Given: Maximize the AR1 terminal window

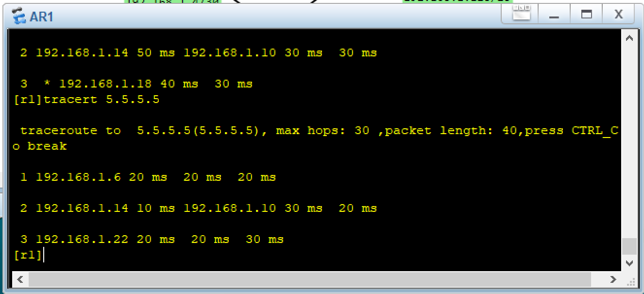Looking at the screenshot, I should 587,15.
